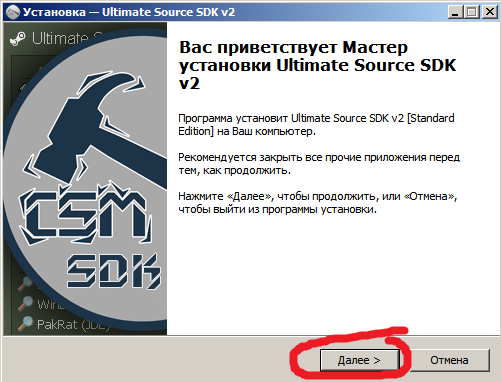Close the installer window
This screenshot has width=501, height=382.
point(490,12)
